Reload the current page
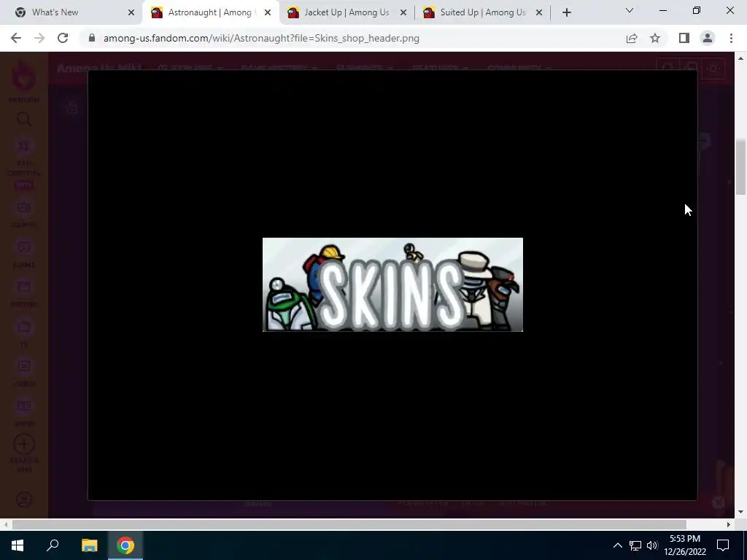This screenshot has width=747, height=560. click(63, 38)
